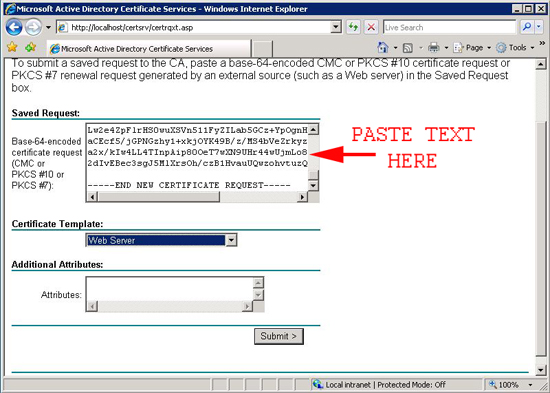Click the Submit > button
Viewport: 550px width, 393px height.
[279, 336]
